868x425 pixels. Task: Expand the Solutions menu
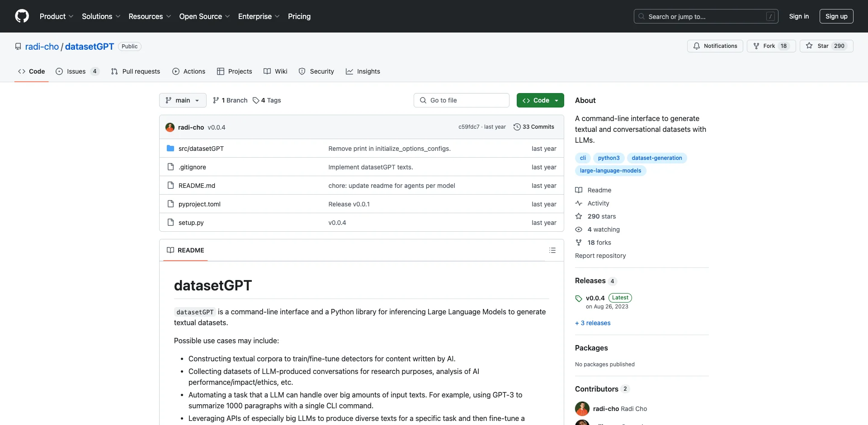pos(101,16)
